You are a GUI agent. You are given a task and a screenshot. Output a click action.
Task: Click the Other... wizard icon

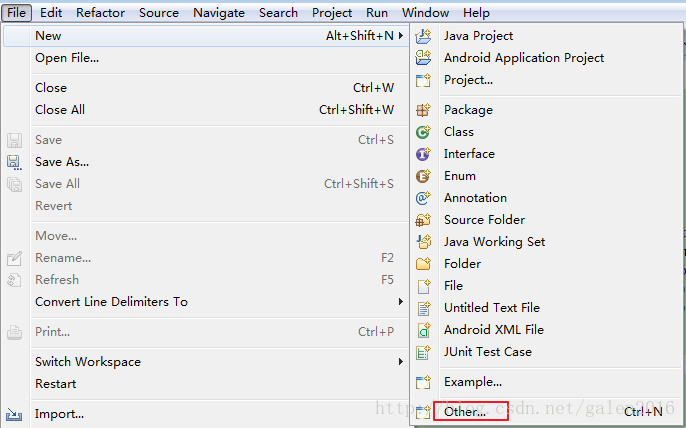423,412
